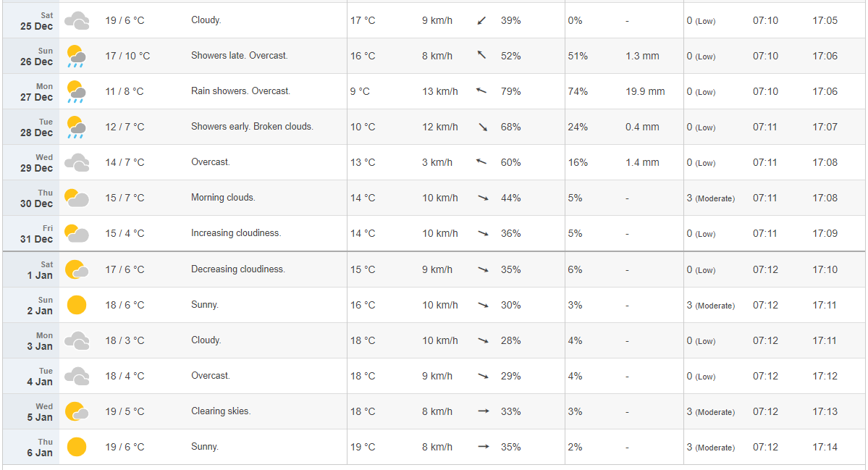Image resolution: width=868 pixels, height=470 pixels.
Task: Click the 17:14 sunset time
Action: pos(825,447)
